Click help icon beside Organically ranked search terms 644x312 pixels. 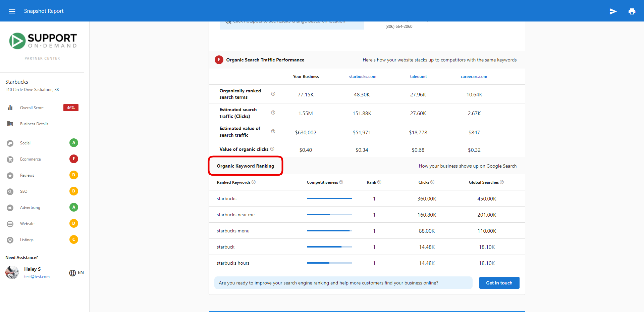click(273, 94)
